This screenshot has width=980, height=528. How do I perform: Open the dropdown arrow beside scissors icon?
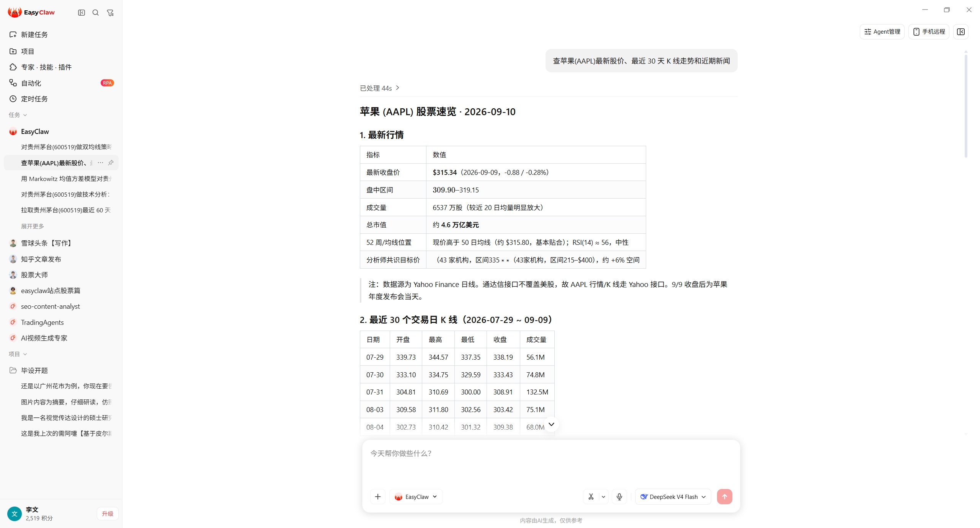(x=603, y=497)
